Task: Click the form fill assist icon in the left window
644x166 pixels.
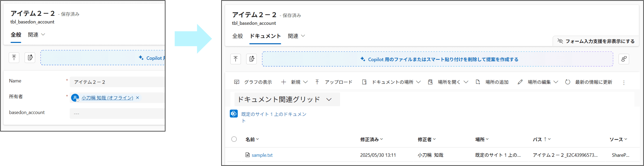Action: [30, 58]
